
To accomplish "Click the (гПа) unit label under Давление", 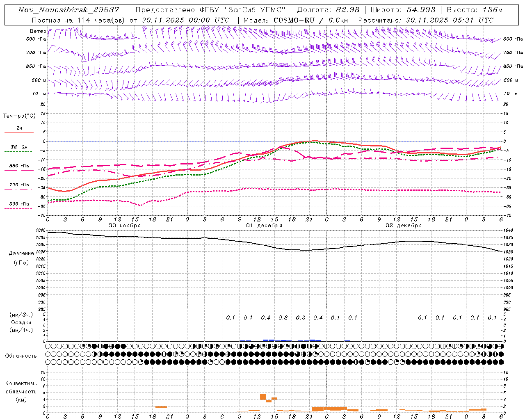I will click(21, 262).
